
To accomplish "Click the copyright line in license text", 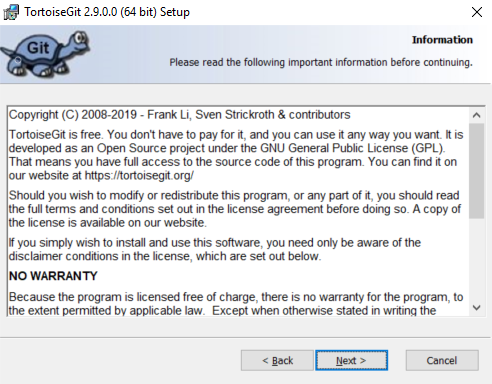I will click(x=179, y=115).
